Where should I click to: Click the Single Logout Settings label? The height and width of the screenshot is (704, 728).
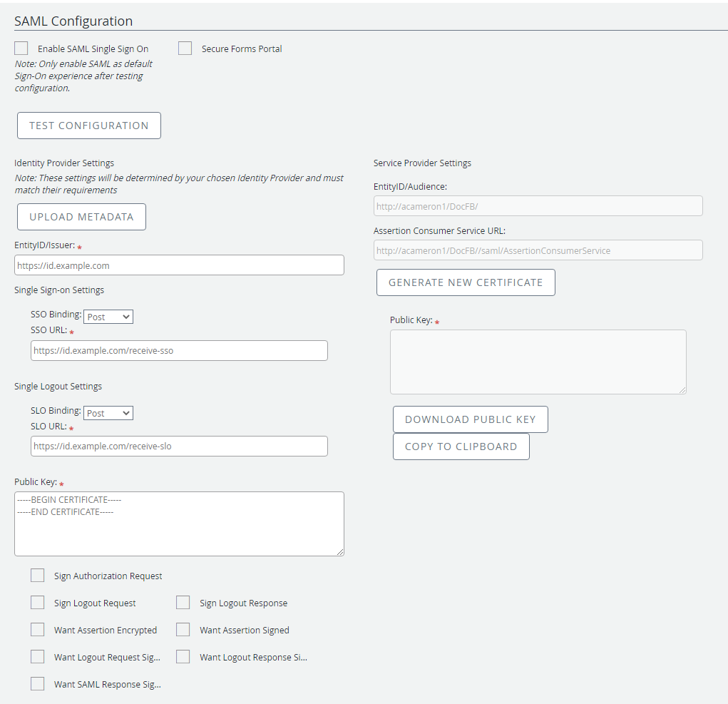coord(58,387)
